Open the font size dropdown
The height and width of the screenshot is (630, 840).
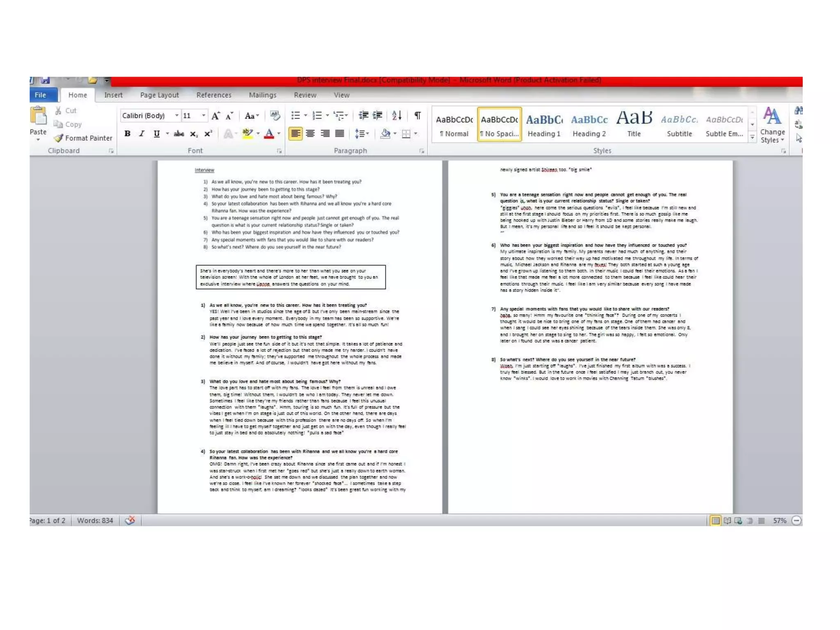tap(203, 116)
